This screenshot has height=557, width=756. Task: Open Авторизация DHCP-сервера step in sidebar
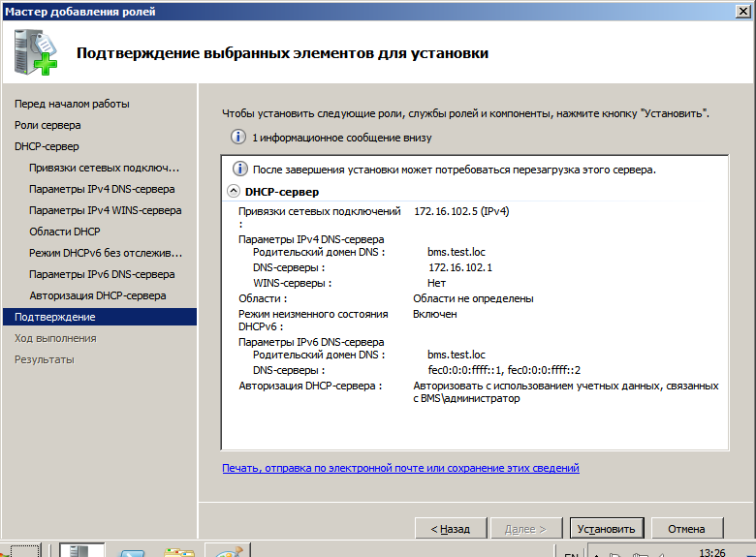[97, 295]
